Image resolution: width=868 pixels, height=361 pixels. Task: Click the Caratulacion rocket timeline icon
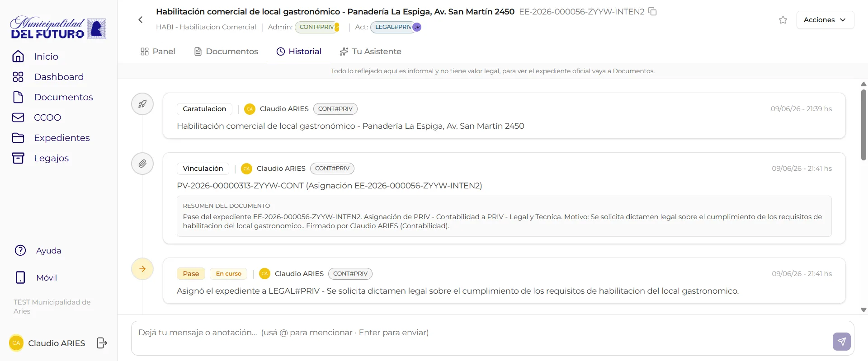(142, 104)
